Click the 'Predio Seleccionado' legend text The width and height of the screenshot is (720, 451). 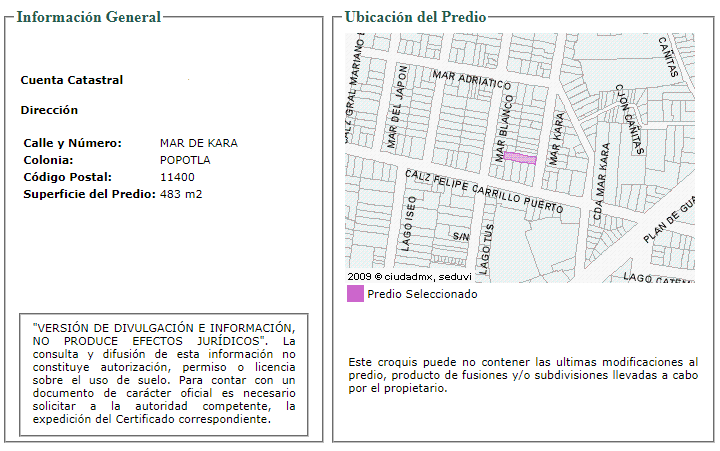pyautogui.click(x=422, y=294)
